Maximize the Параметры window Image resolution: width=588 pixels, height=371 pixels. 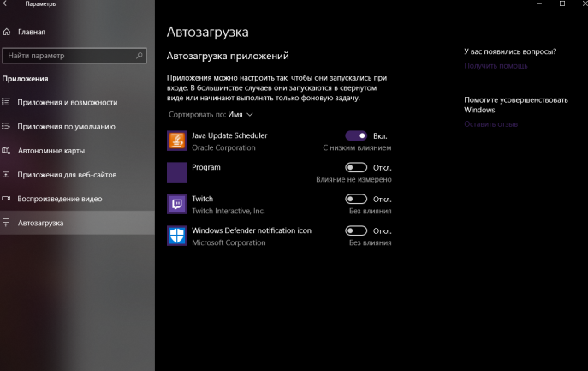tap(562, 3)
